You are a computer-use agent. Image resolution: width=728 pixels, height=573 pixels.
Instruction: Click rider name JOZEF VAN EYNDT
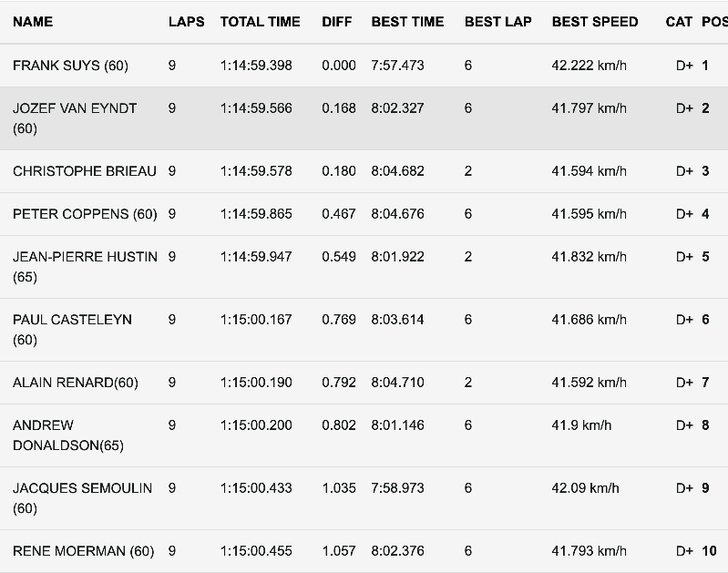click(75, 108)
